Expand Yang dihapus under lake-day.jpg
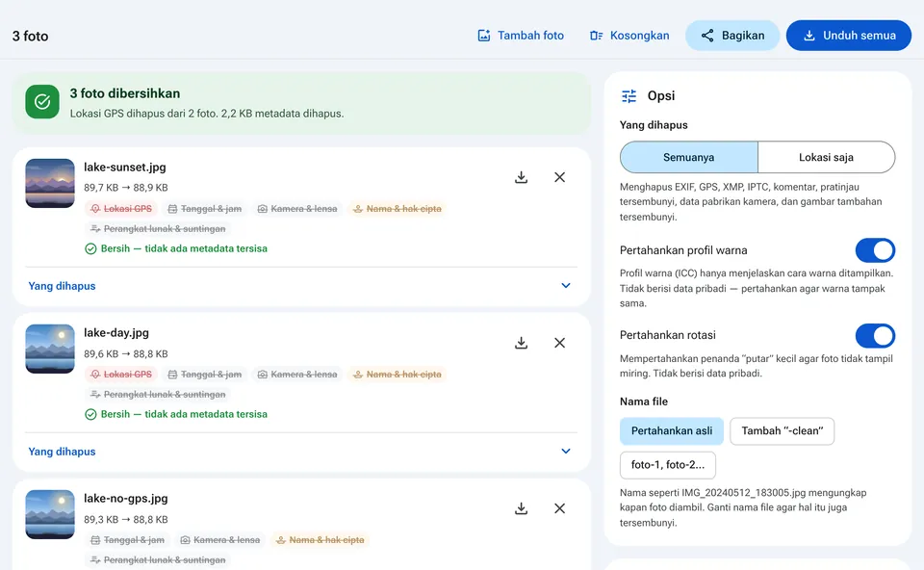The image size is (924, 570). [301, 452]
